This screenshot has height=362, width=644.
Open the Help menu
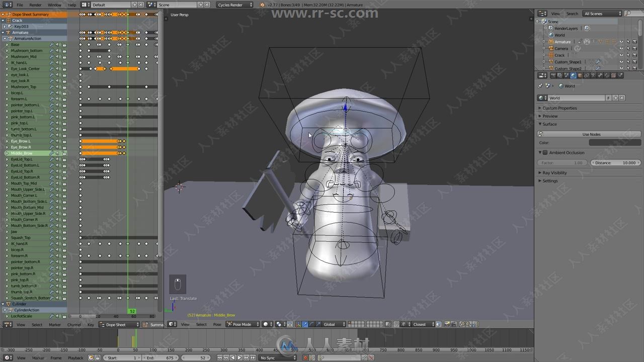click(x=72, y=5)
